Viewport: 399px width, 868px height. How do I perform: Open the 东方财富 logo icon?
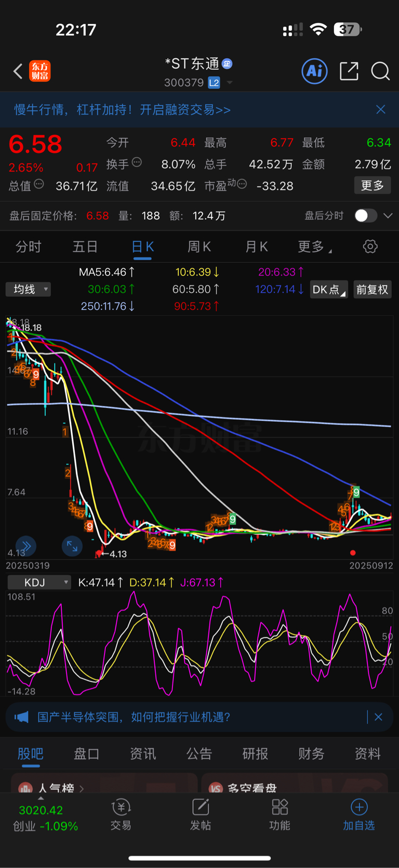point(40,71)
